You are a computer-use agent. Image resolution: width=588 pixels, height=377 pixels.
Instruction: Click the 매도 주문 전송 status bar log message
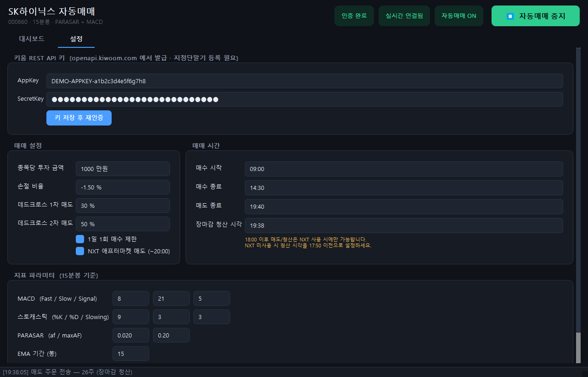(x=68, y=372)
